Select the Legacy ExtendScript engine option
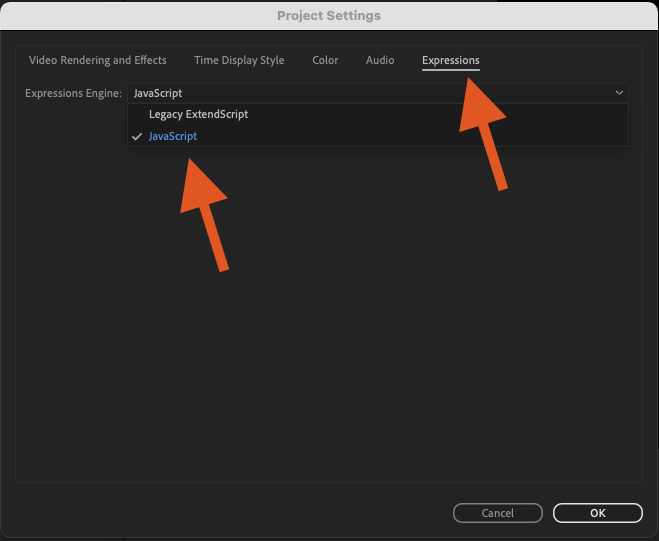 coord(198,114)
